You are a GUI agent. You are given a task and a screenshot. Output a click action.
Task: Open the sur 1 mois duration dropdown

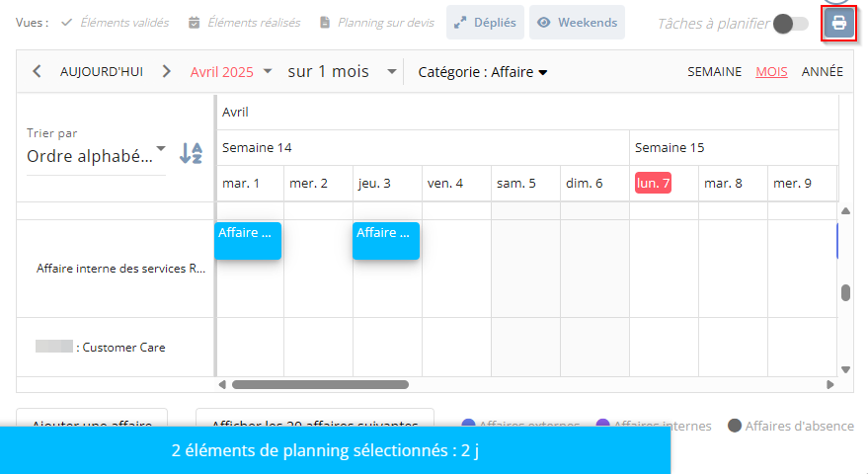coord(342,72)
